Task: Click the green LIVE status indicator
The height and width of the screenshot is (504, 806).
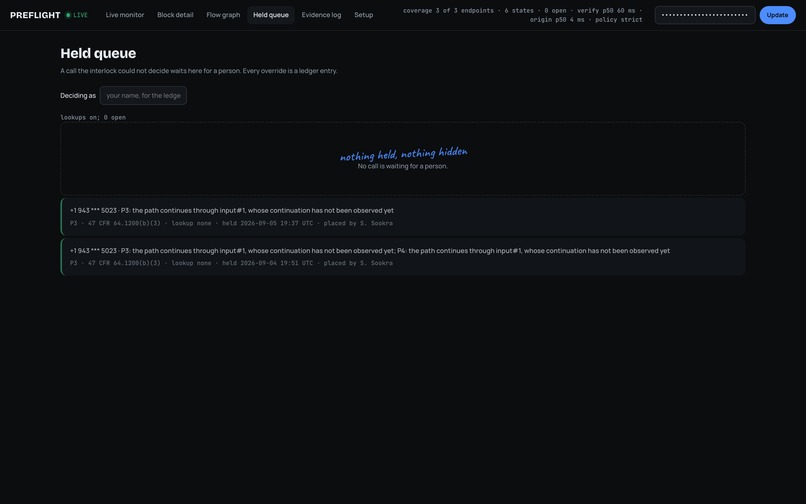Action: coord(77,15)
